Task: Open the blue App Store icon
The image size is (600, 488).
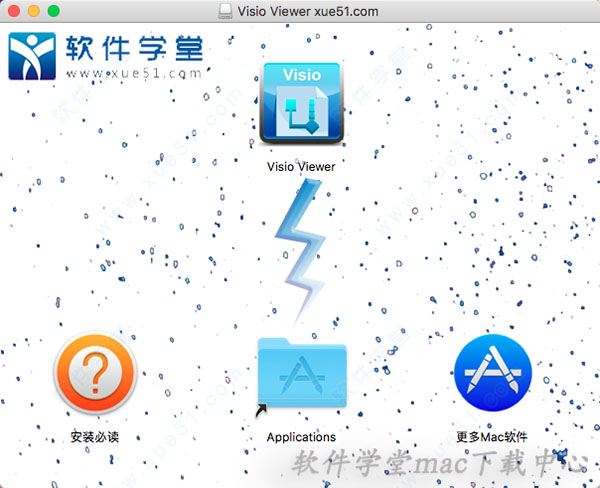Action: point(492,373)
